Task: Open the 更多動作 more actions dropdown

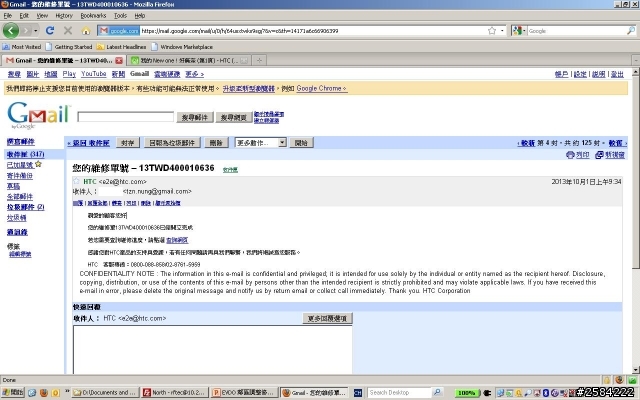Action: click(260, 143)
